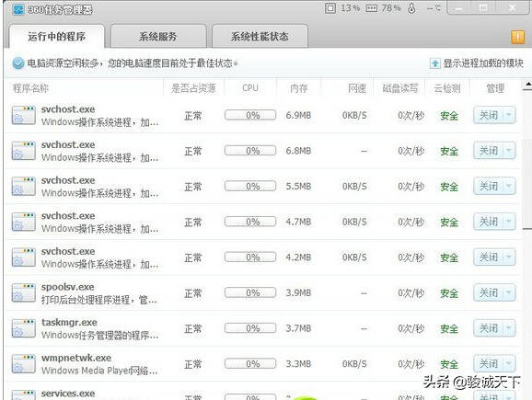Click the Windows任务管理器的程序 description text

pos(100,336)
